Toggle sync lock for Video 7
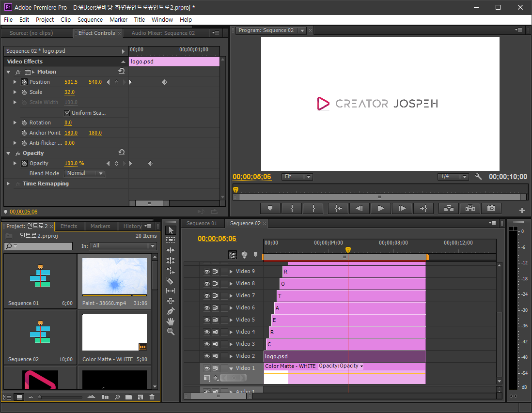Image resolution: width=532 pixels, height=413 pixels. point(215,296)
